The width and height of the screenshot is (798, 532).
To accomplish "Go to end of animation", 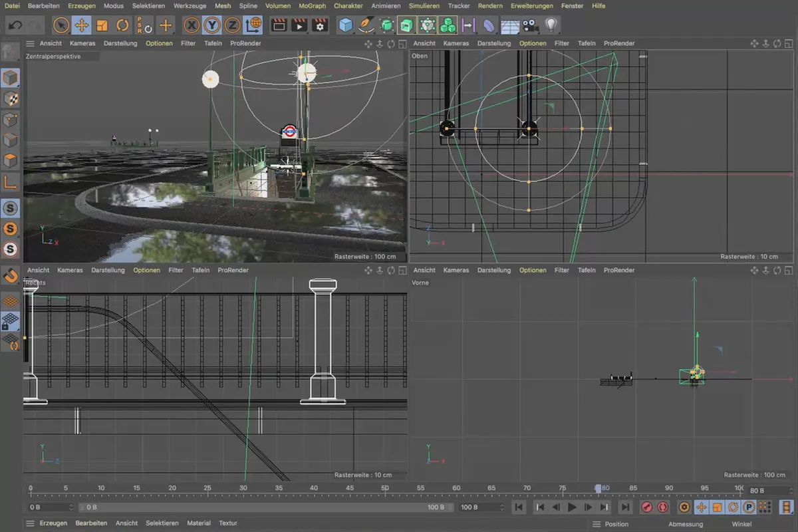I will click(625, 507).
